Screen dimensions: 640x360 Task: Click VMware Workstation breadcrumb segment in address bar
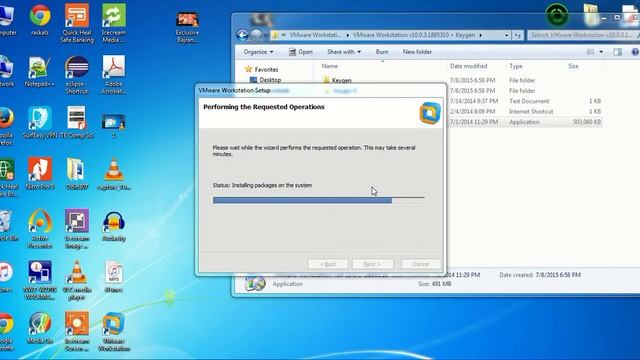316,36
